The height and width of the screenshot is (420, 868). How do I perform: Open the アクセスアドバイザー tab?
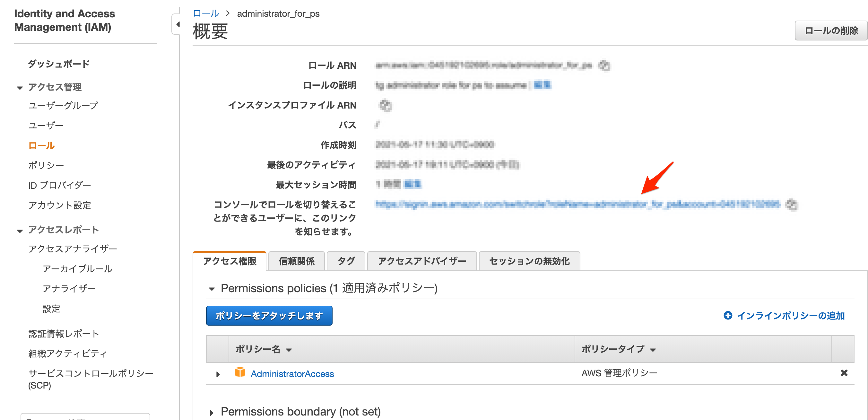[421, 261]
